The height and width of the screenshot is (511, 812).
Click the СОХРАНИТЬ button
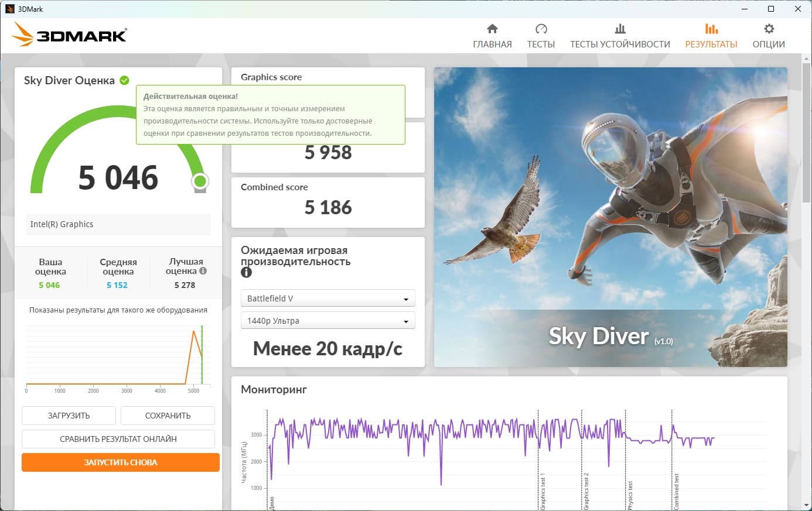click(168, 416)
